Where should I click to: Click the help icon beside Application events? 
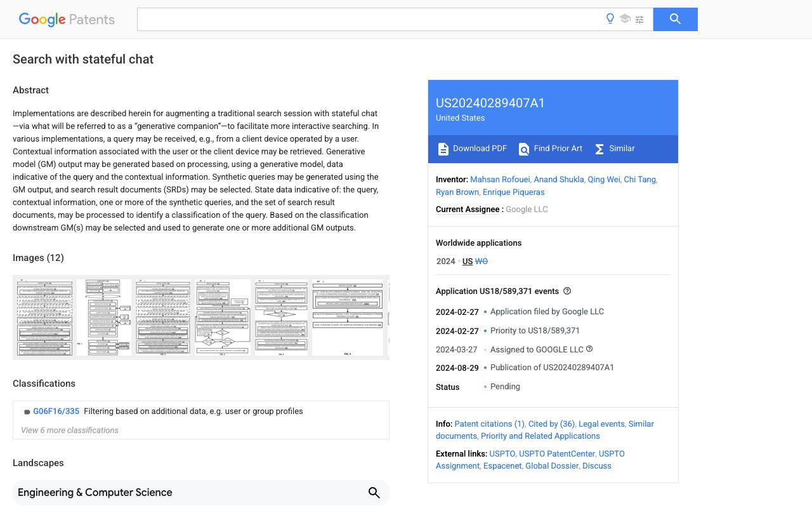click(567, 291)
